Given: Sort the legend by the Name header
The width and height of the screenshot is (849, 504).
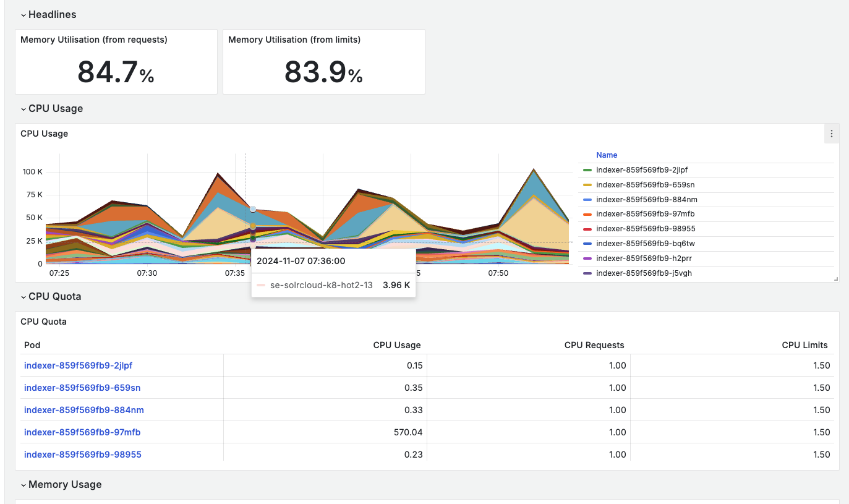Looking at the screenshot, I should pos(607,155).
